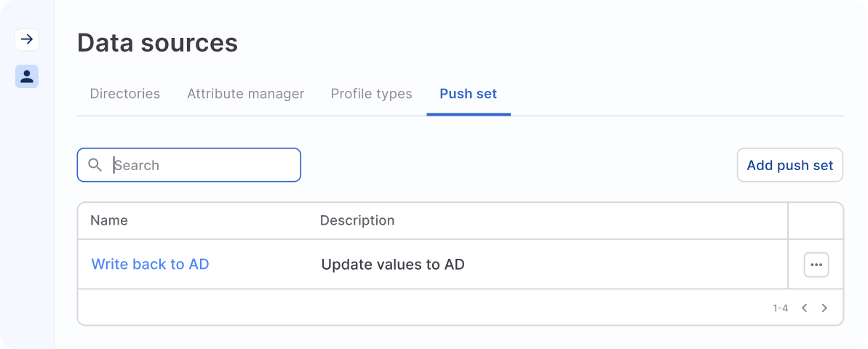Select the Update values to AD description cell

coord(393,265)
